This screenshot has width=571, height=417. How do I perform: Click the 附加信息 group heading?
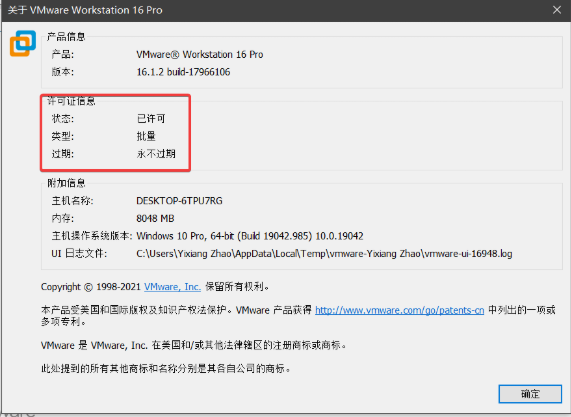pyautogui.click(x=66, y=183)
